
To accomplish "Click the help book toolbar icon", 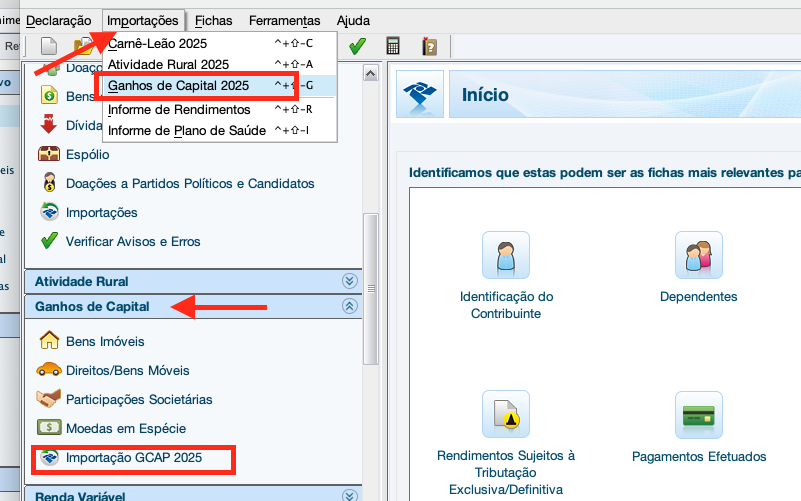I will click(x=430, y=46).
